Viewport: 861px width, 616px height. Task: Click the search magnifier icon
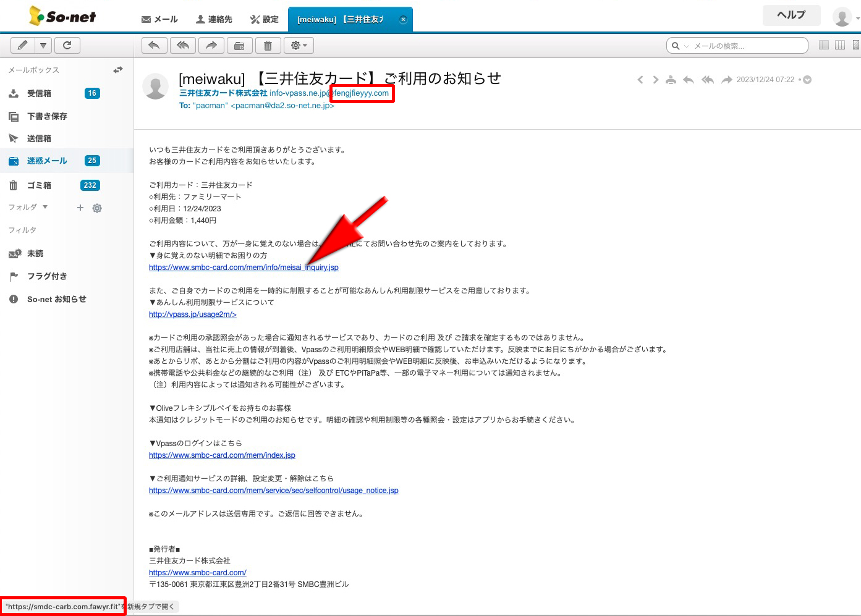click(676, 46)
